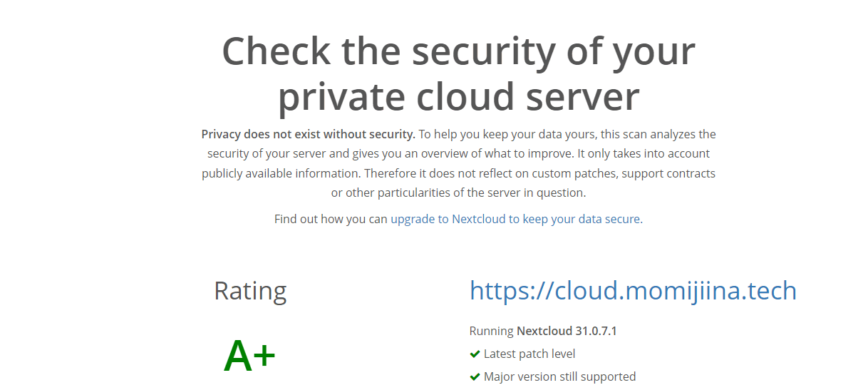Click the Latest patch level label
The image size is (868, 385).
point(529,354)
